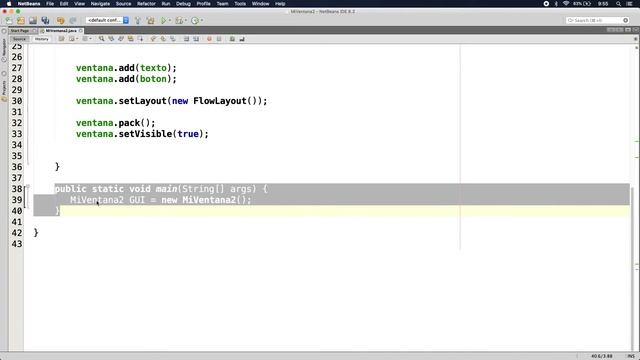640x360 pixels.
Task: Open the Source menu
Action: 123,4
